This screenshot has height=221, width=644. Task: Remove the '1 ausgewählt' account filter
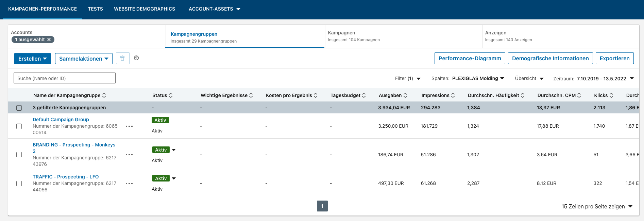[x=49, y=40]
